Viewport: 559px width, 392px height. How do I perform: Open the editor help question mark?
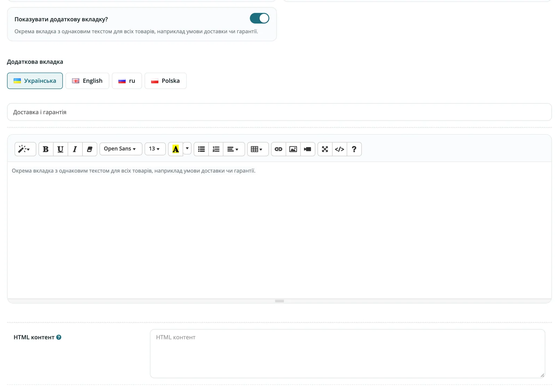(354, 149)
